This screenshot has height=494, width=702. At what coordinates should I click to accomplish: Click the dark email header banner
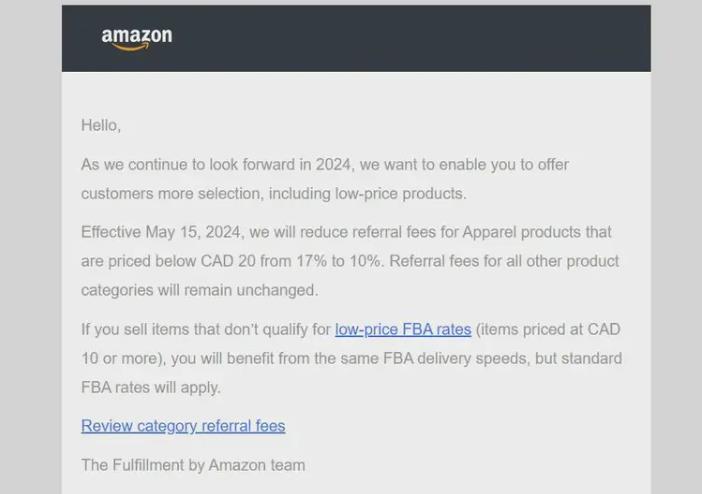point(356,39)
